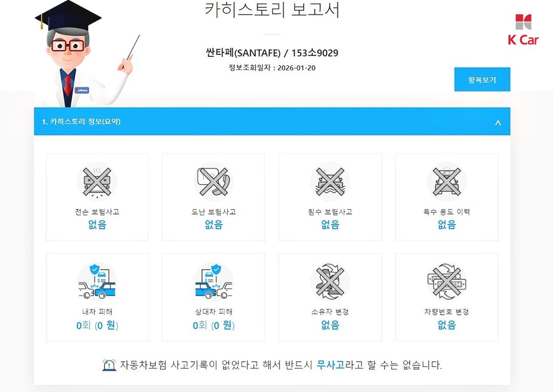This screenshot has width=553, height=392.
Task: Select the 내차 피해 0회 (0 원) value
Action: coord(97,325)
